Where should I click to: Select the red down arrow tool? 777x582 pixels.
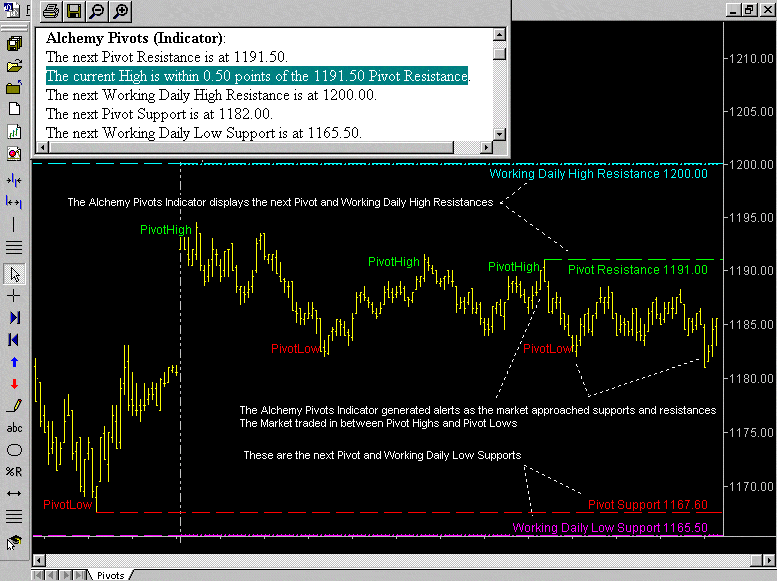click(x=14, y=384)
